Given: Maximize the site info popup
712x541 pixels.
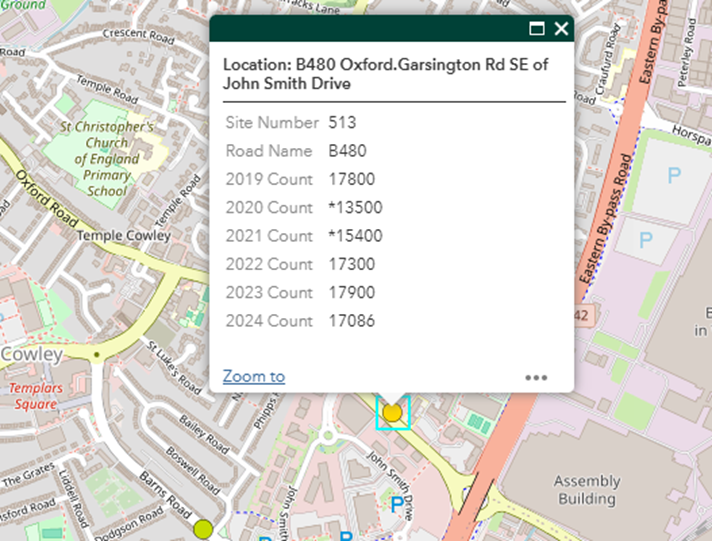Looking at the screenshot, I should (x=537, y=29).
